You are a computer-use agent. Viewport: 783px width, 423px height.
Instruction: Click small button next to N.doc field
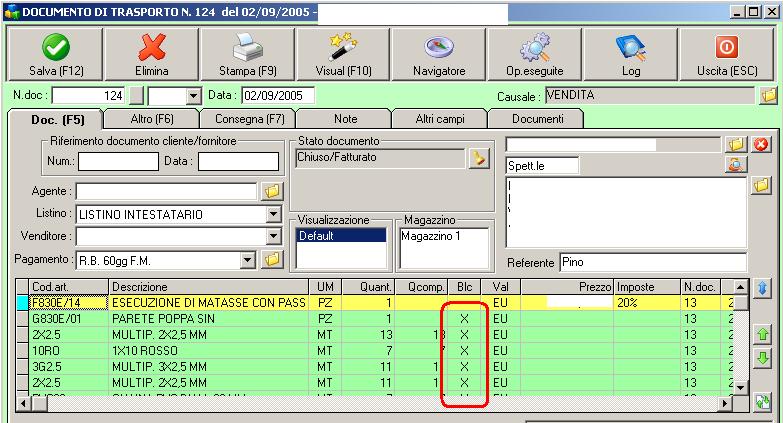tap(136, 95)
